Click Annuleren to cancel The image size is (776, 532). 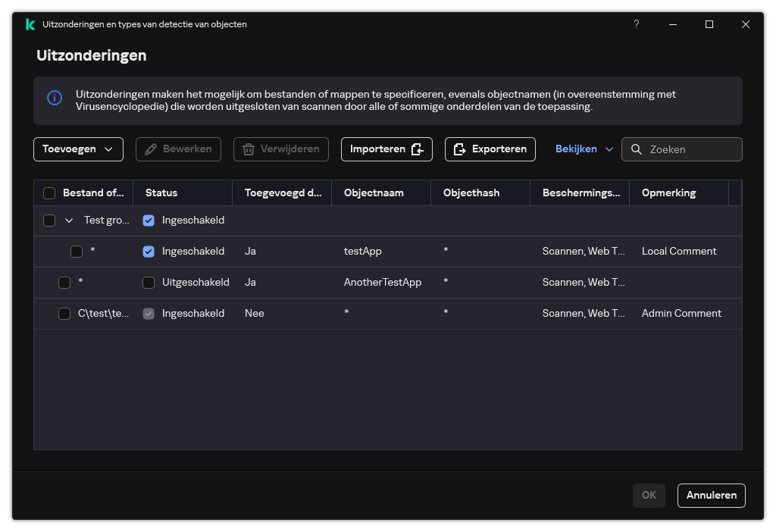click(711, 495)
